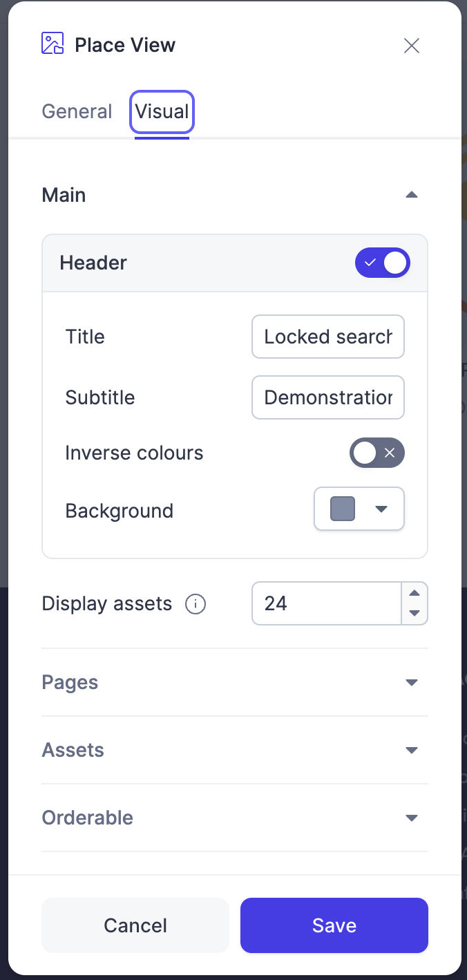
Task: Click the Title input field
Action: coord(328,337)
